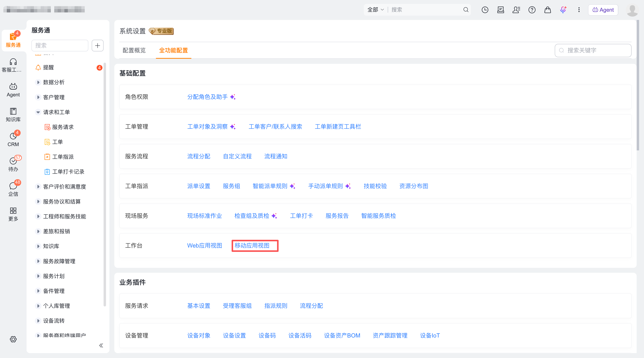Image resolution: width=644 pixels, height=358 pixels.
Task: Click the 搜索关键字 search field
Action: coord(593,50)
